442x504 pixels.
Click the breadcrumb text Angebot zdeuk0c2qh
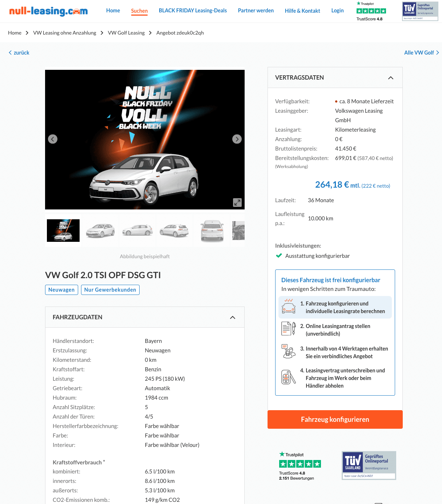pos(180,33)
